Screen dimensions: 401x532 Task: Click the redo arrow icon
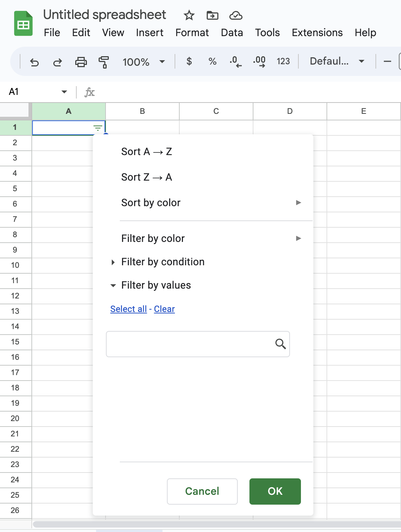(x=57, y=62)
